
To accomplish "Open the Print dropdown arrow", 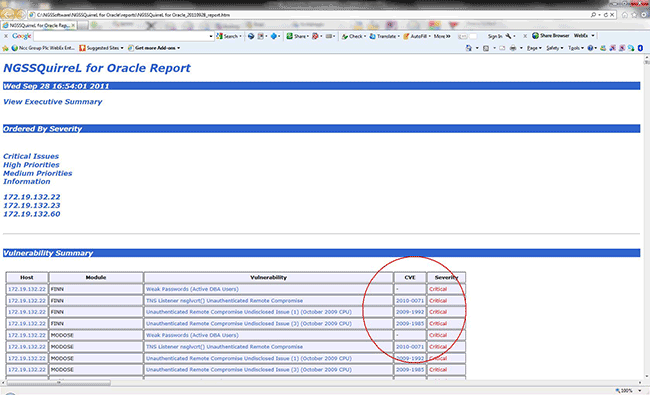I will tap(521, 48).
